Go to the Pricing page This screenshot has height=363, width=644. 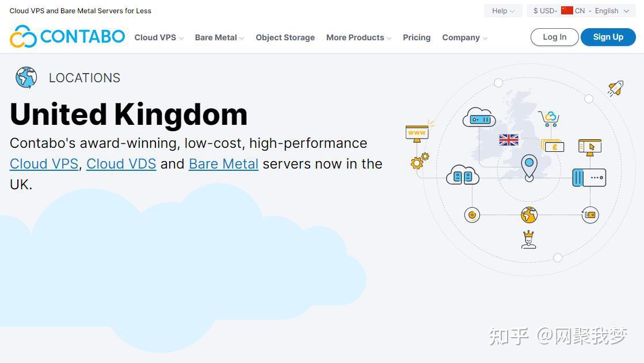coord(417,37)
